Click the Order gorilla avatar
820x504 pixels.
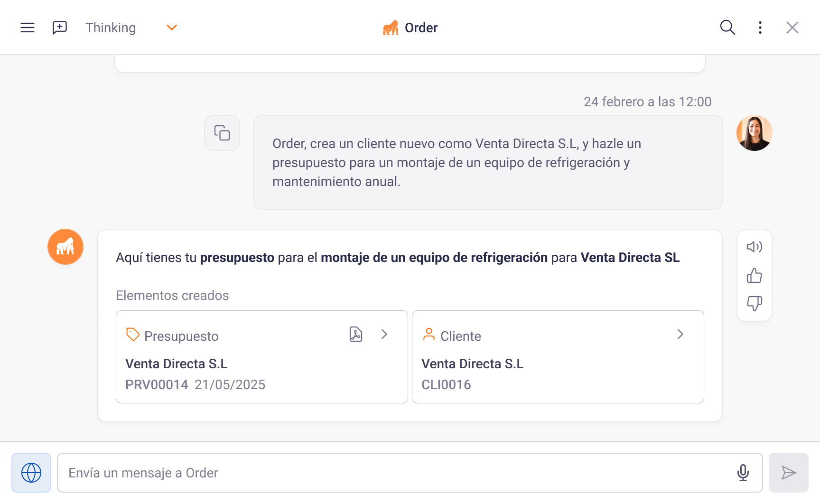(x=65, y=247)
